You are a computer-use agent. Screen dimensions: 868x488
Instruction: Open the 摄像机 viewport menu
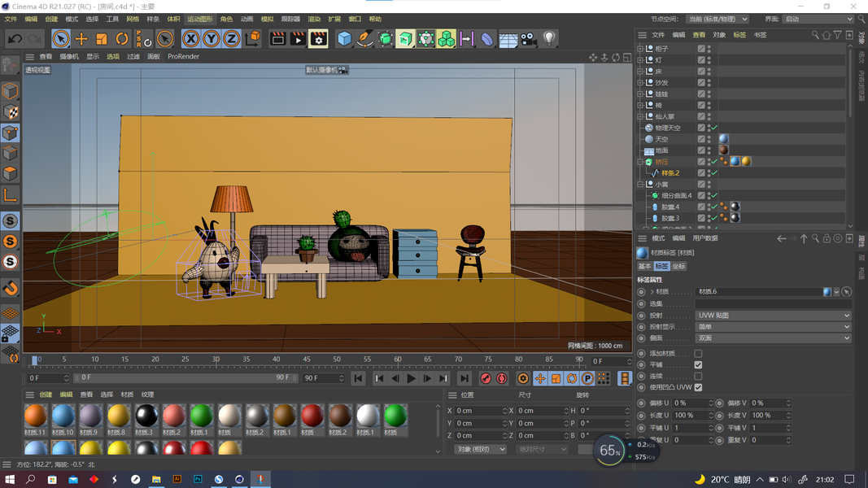(68, 56)
